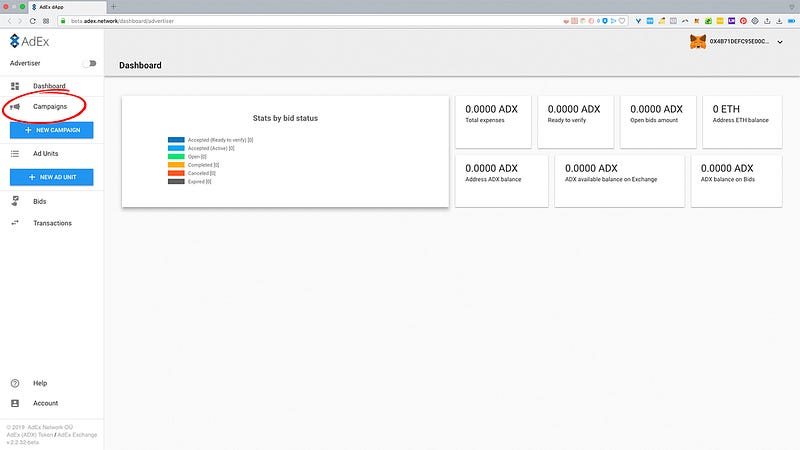
Task: Click the green padlock security icon
Action: [x=63, y=21]
